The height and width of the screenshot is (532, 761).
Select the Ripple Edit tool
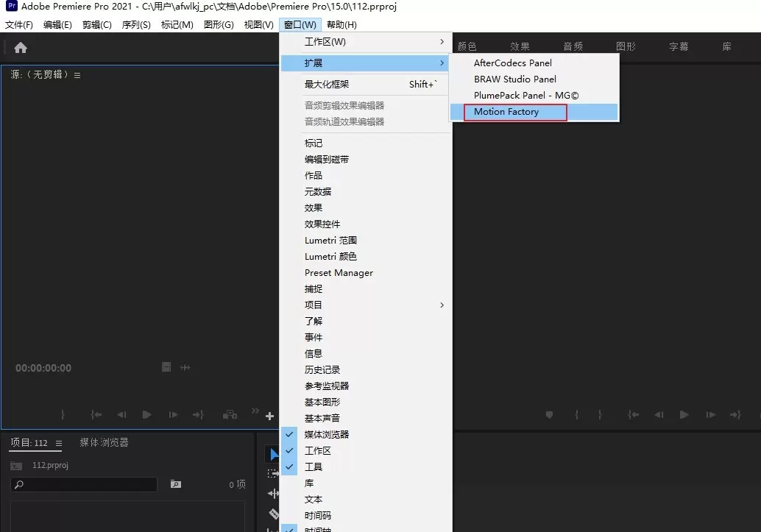[273, 494]
